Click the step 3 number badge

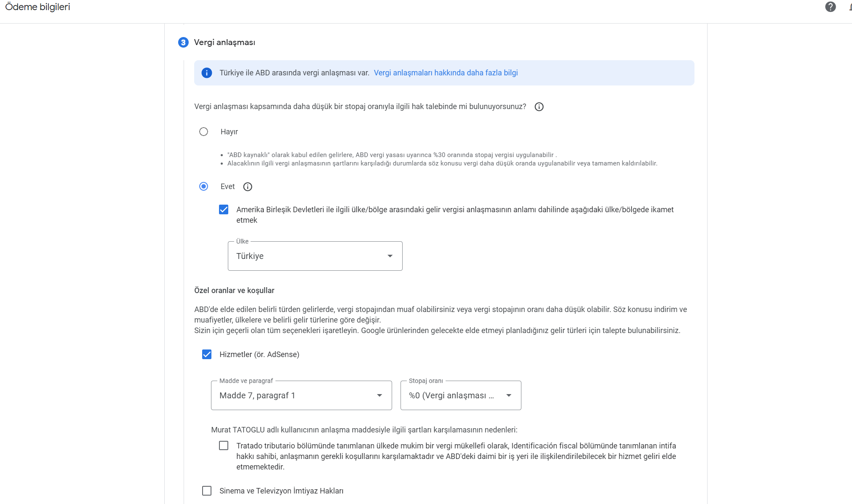click(x=183, y=43)
